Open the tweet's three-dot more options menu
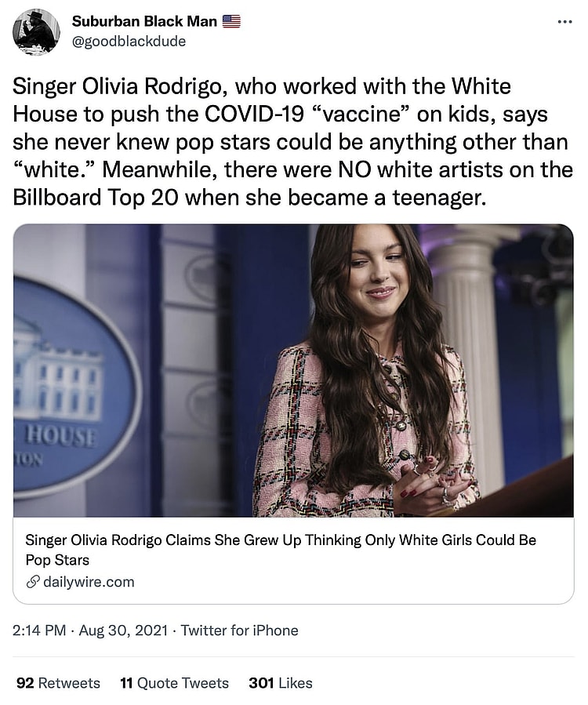588x705 pixels. pos(564,22)
